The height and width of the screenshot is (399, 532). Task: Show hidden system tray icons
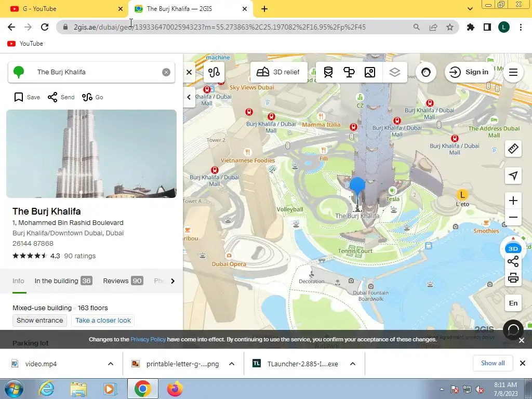442,389
